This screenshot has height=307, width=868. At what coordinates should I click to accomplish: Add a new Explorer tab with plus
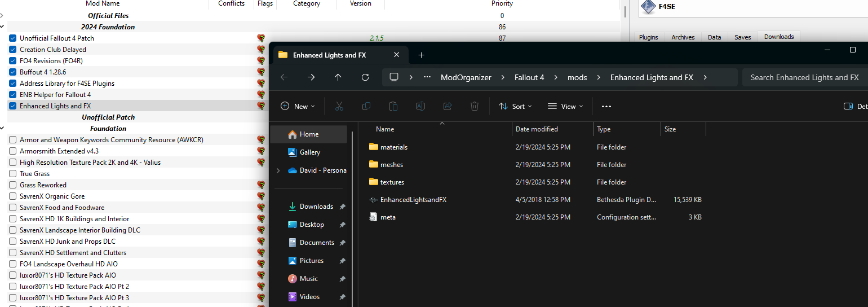coord(421,55)
